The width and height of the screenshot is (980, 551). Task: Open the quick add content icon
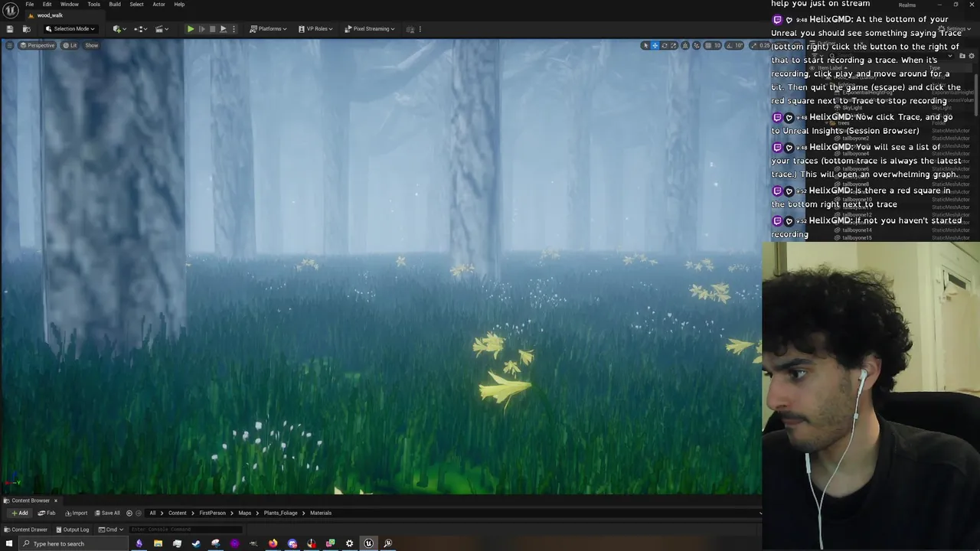tap(119, 29)
